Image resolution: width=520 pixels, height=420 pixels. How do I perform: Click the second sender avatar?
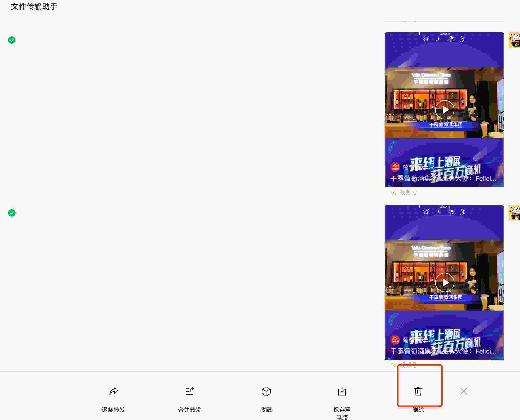(x=515, y=213)
